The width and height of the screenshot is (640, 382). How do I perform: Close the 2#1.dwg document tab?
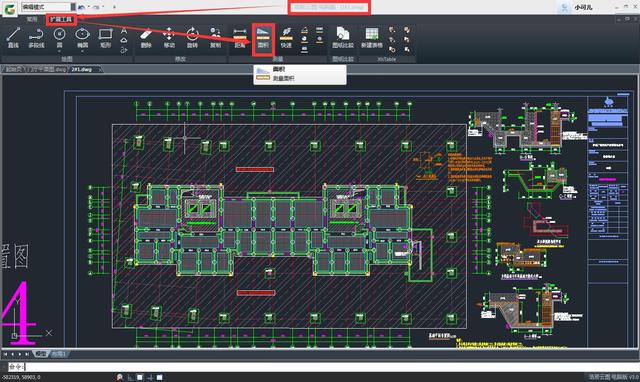pos(100,69)
